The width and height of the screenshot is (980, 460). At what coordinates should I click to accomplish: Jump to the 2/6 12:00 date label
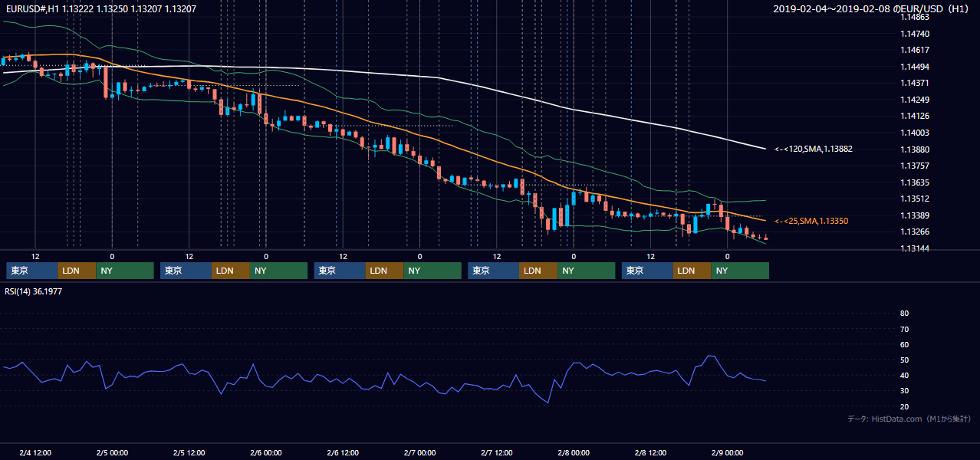343,452
